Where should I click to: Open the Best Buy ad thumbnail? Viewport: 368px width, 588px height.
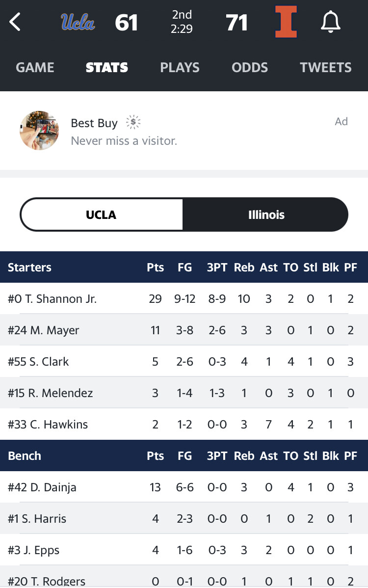coord(39,131)
